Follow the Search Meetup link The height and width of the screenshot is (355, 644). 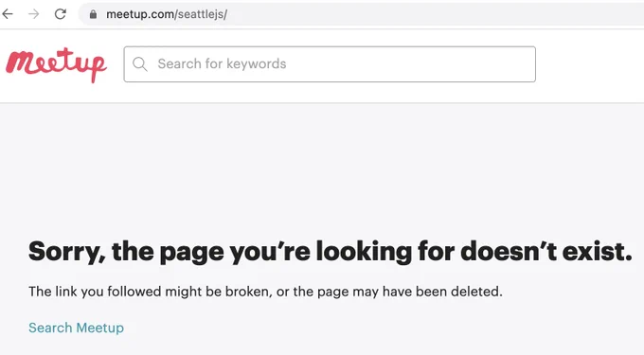(76, 328)
